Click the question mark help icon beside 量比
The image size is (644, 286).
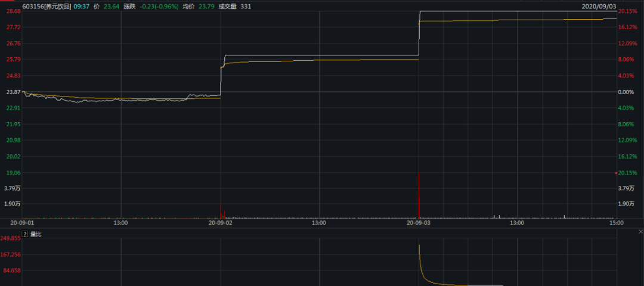pyautogui.click(x=25, y=234)
